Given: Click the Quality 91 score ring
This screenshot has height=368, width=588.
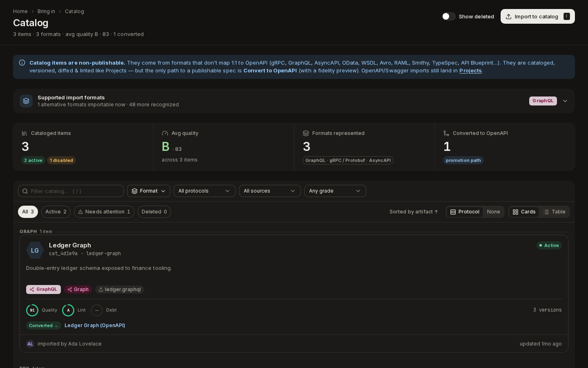Looking at the screenshot, I should tap(32, 310).
